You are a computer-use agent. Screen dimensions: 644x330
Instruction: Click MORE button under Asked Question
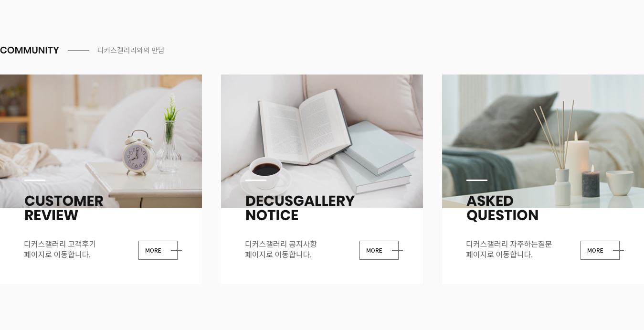600,250
